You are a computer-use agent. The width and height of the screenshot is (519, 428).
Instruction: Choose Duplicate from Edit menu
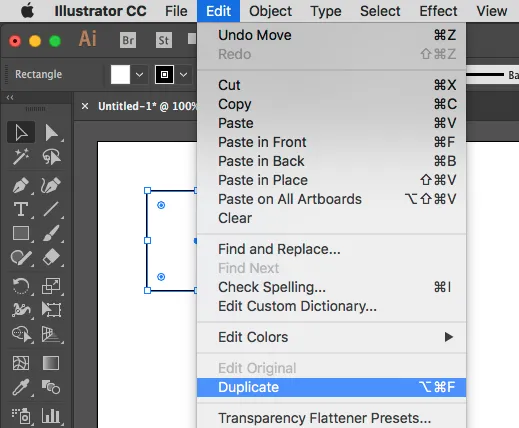[x=331, y=387]
